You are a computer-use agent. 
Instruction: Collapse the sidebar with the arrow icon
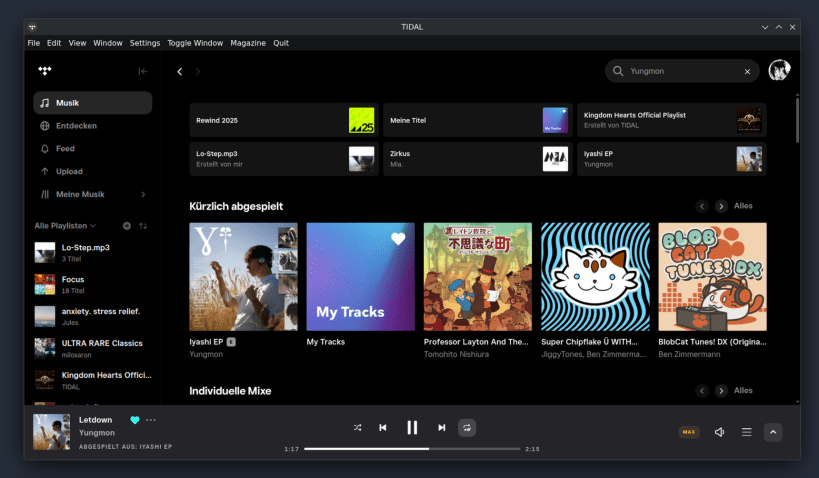(143, 71)
